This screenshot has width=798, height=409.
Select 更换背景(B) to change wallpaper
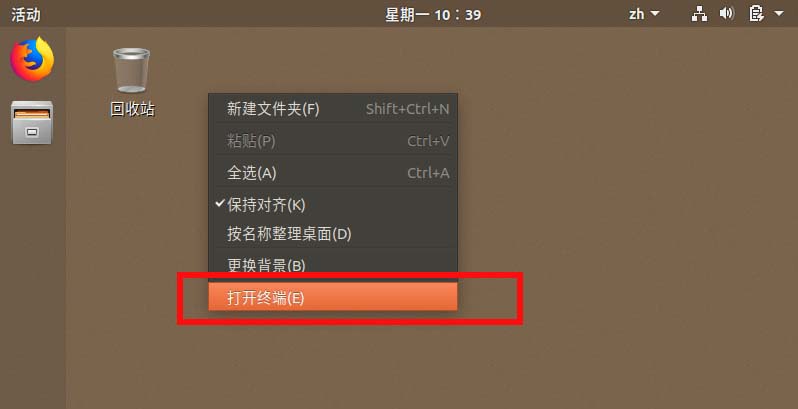point(333,265)
